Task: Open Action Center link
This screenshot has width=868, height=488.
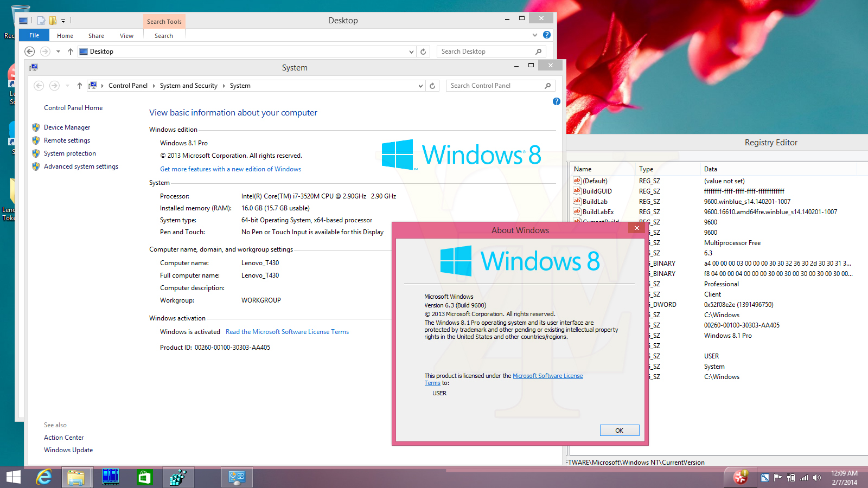Action: tap(64, 438)
